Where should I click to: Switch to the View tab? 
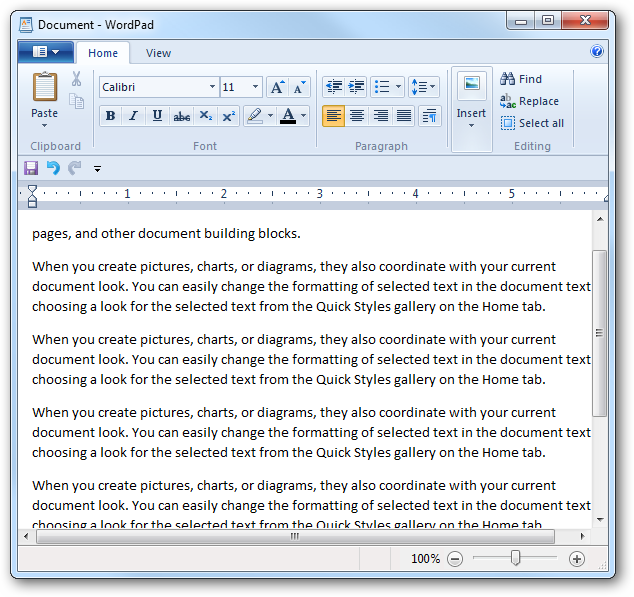[x=158, y=53]
